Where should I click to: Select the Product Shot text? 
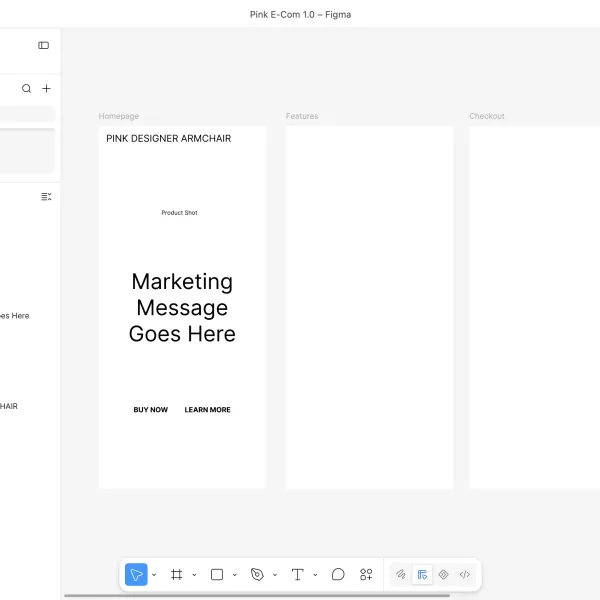coord(179,212)
